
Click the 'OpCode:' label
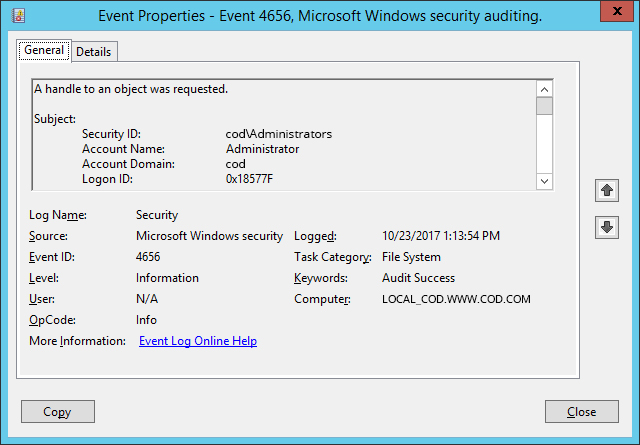(52, 320)
